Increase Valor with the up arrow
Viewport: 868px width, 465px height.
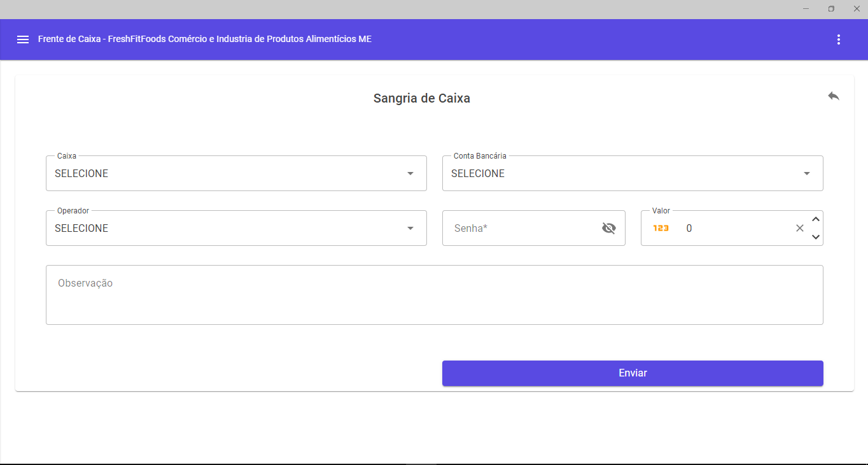pos(816,220)
